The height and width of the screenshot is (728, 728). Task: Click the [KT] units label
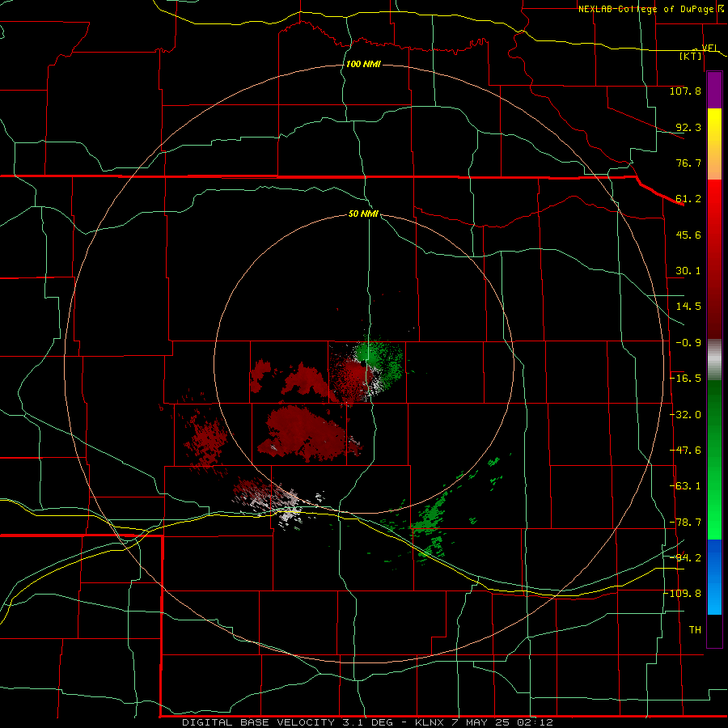(x=691, y=56)
